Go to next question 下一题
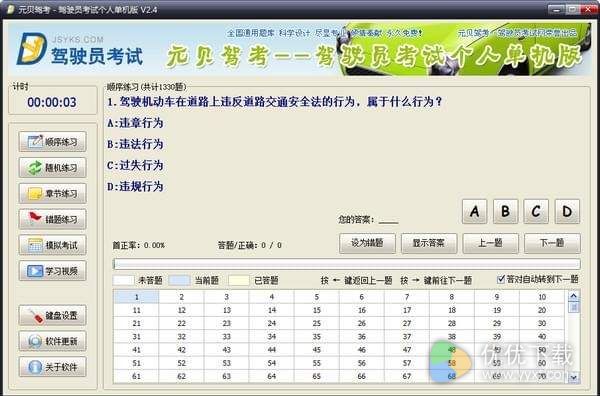Viewport: 600px width, 396px height. click(552, 243)
